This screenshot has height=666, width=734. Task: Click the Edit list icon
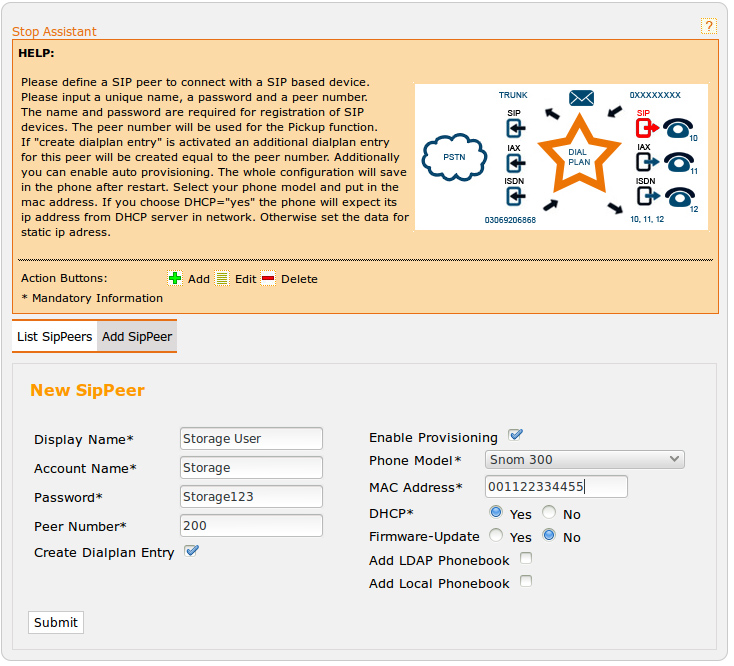(x=222, y=278)
